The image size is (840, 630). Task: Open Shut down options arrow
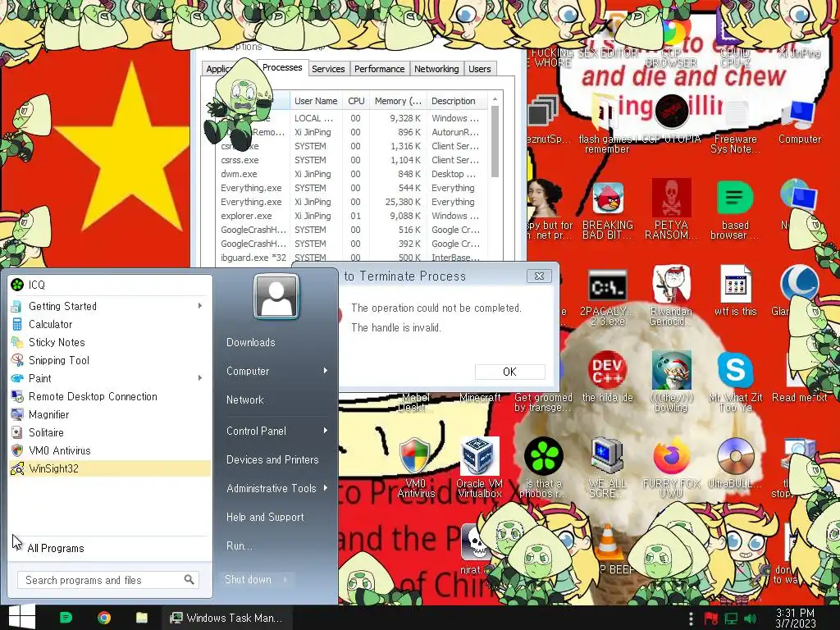coord(285,580)
